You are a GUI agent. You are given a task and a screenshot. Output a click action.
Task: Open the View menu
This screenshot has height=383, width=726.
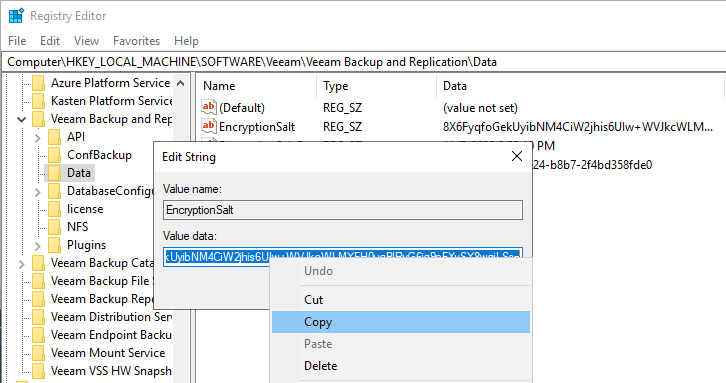click(87, 41)
